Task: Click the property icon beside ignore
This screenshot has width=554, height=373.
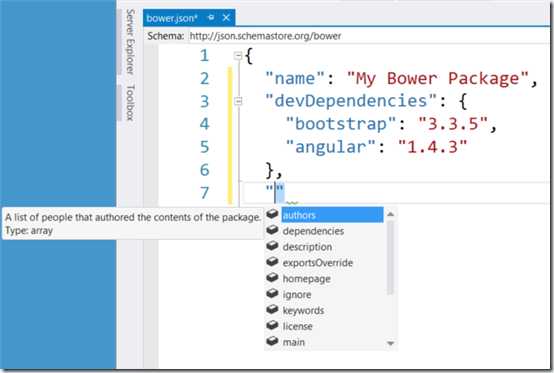Action: tap(272, 294)
